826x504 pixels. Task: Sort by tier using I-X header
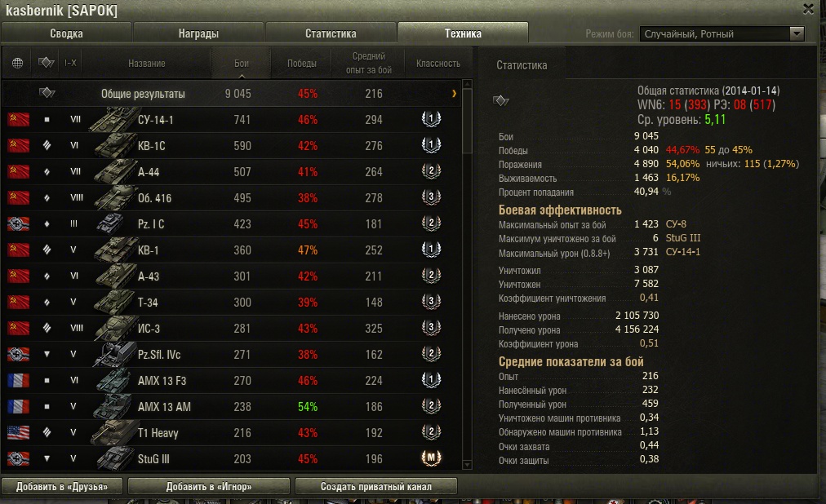pos(70,63)
